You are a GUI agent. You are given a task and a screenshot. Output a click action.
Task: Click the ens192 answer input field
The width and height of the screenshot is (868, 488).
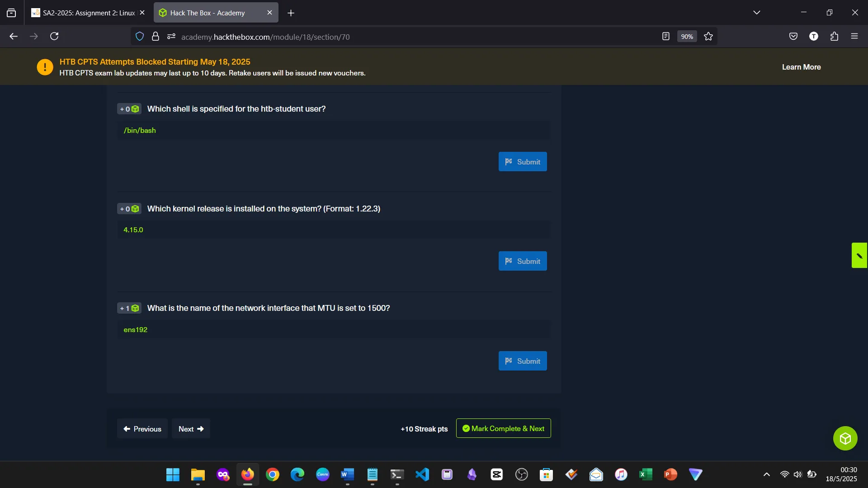(x=333, y=329)
